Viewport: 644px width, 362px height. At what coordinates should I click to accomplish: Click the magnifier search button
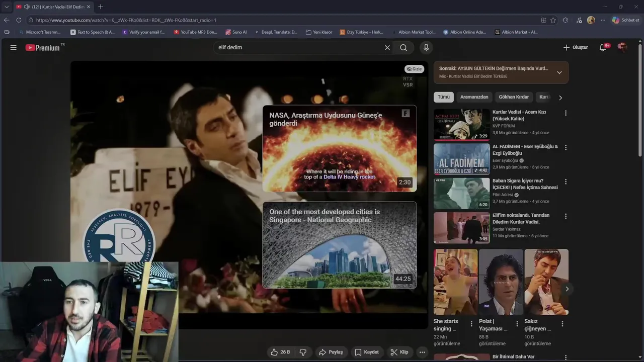[x=404, y=47]
